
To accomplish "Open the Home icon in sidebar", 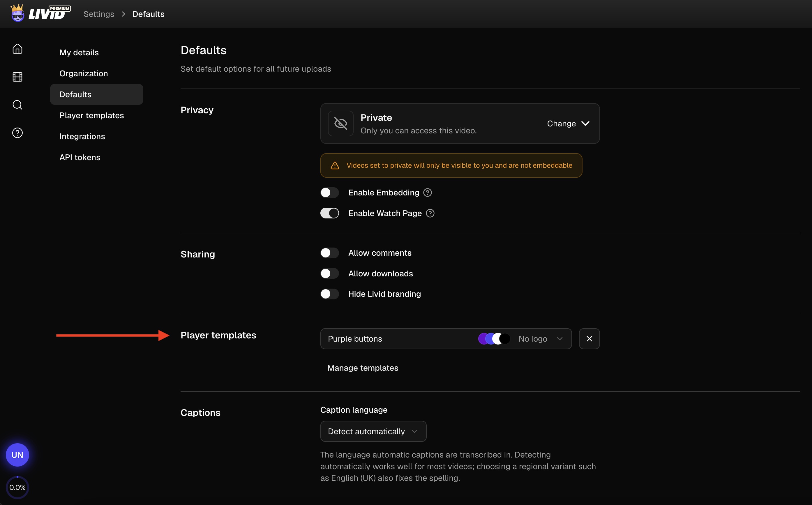I will 17,49.
